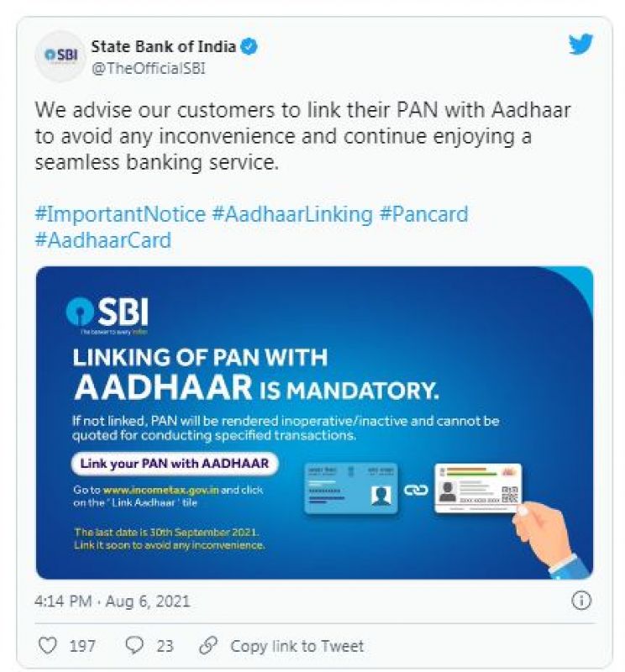Open the @TheOfficialSBI handle
This screenshot has width=625, height=672.
coord(149,68)
